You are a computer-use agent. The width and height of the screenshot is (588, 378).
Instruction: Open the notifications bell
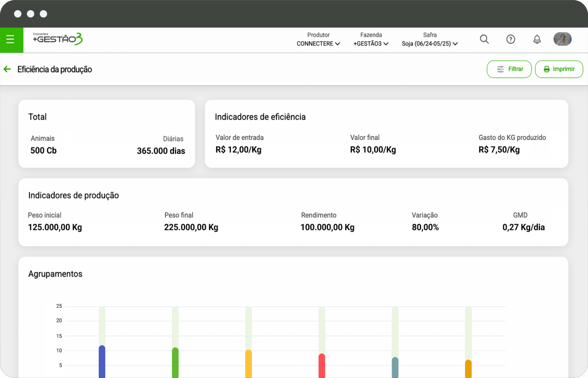[x=537, y=39]
